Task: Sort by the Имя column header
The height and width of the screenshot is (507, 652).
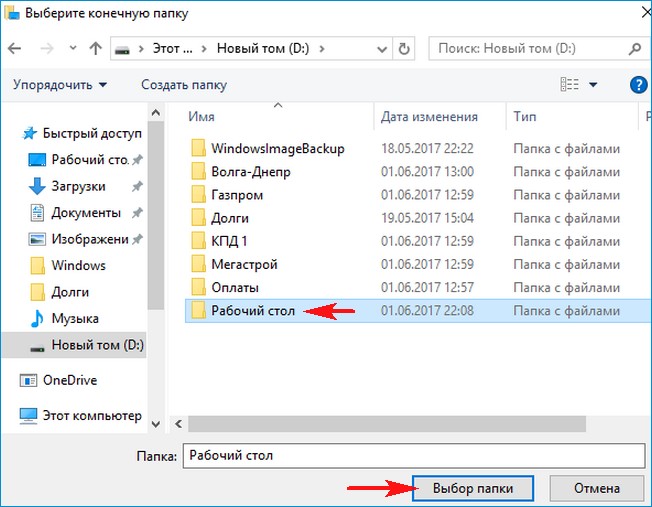Action: (202, 117)
